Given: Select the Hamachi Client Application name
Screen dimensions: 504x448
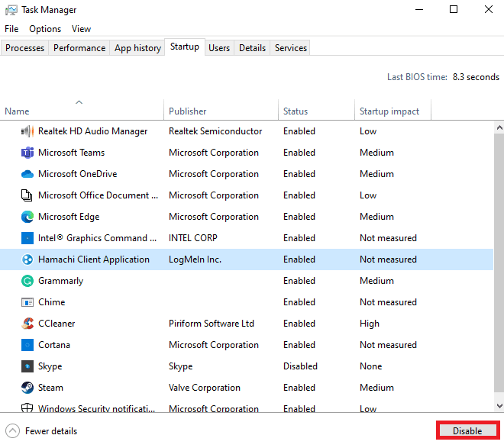Looking at the screenshot, I should click(94, 259).
